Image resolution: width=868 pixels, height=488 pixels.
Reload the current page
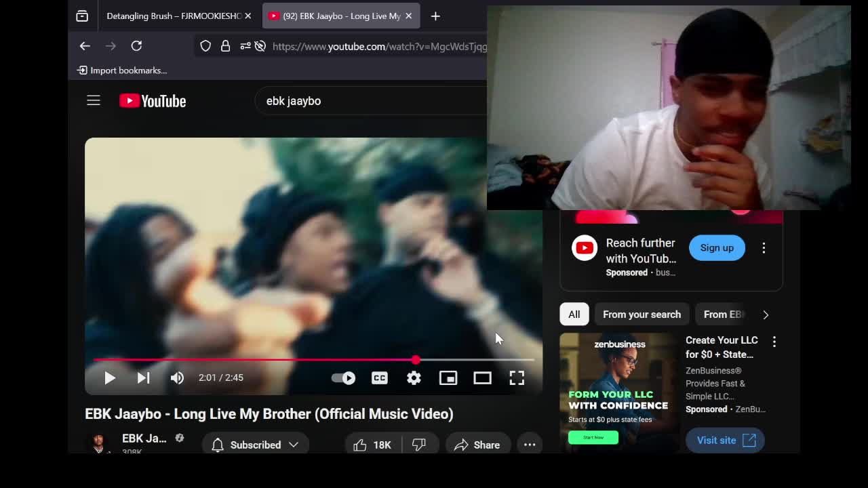click(136, 46)
